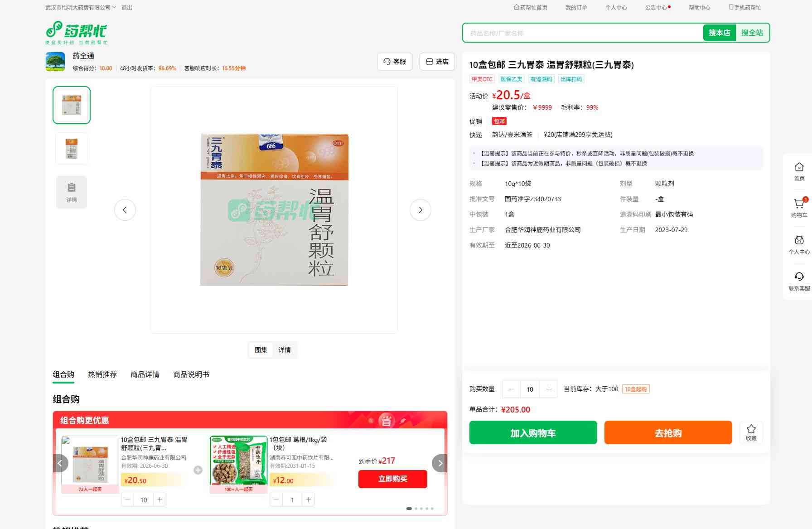Switch image view to 图集 toggle

tap(261, 350)
